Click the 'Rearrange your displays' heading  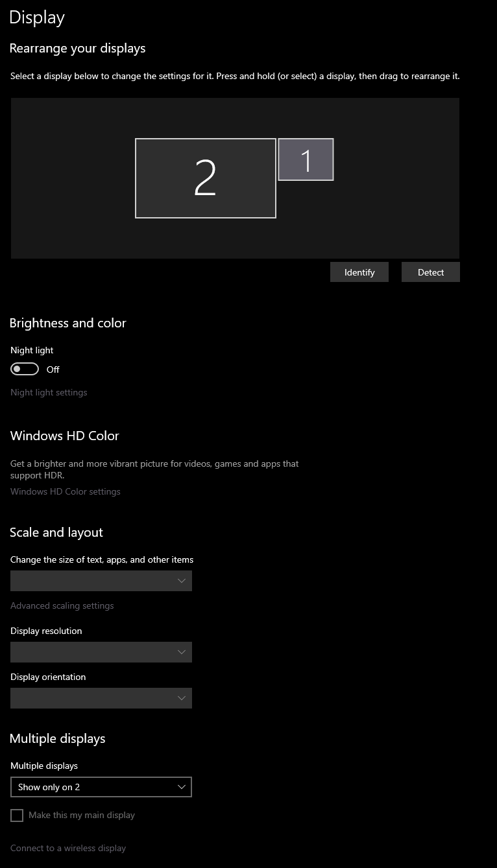coord(78,49)
